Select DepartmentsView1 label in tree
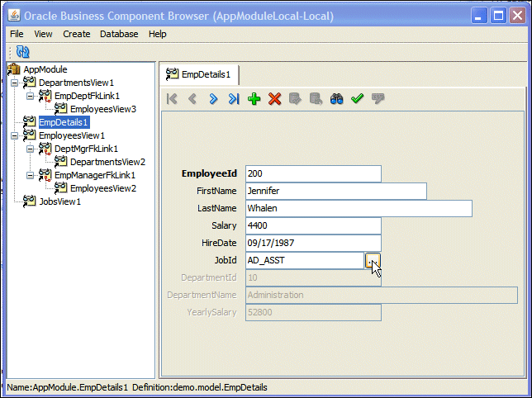532x398 pixels. 76,83
